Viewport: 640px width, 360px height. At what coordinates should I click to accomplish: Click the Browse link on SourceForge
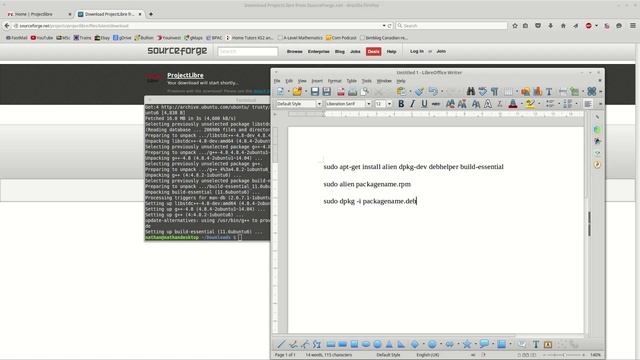coord(295,51)
